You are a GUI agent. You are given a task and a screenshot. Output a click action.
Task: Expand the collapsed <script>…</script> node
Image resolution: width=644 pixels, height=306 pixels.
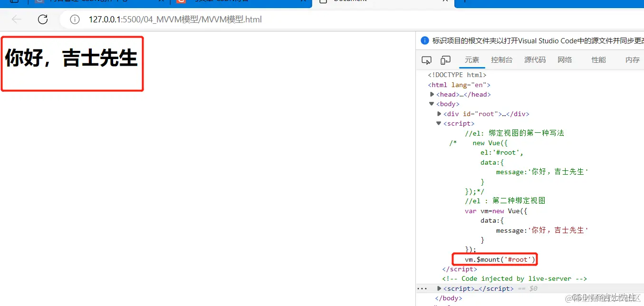(x=439, y=288)
